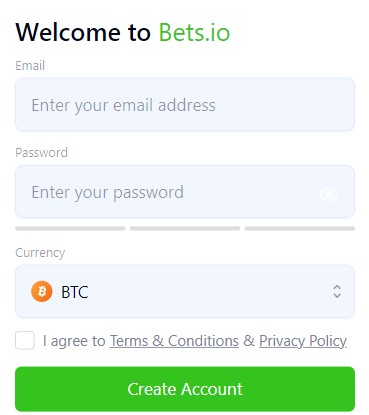Click the green Bets.io brand name
Viewport: 369px width, 415px height.
194,32
